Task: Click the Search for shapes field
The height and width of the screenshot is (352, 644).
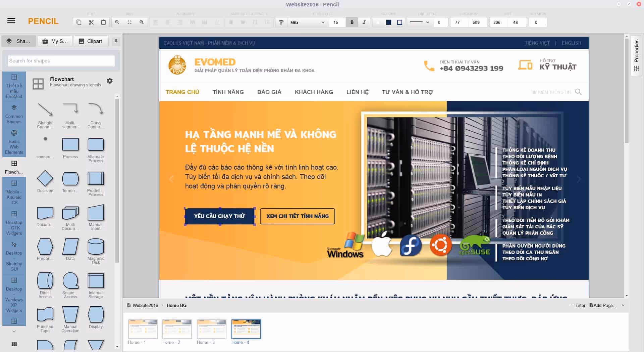Action: [61, 61]
